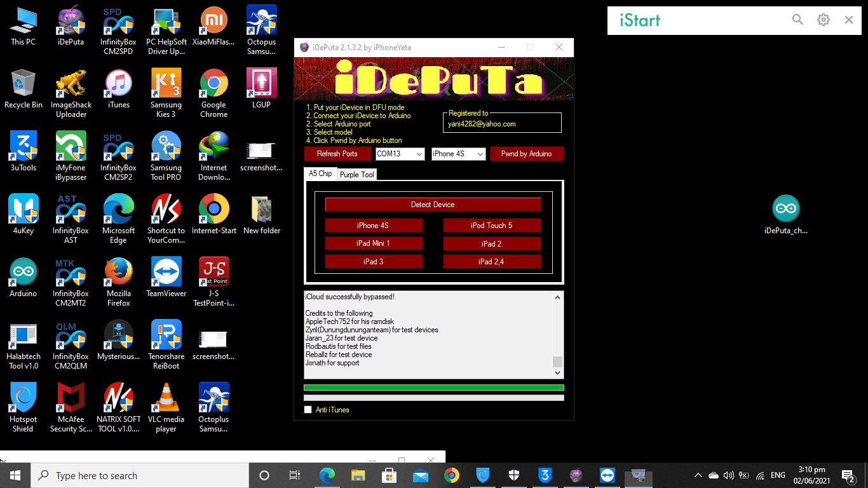868x488 pixels.
Task: Click the log scrollbar down arrow
Action: (558, 373)
